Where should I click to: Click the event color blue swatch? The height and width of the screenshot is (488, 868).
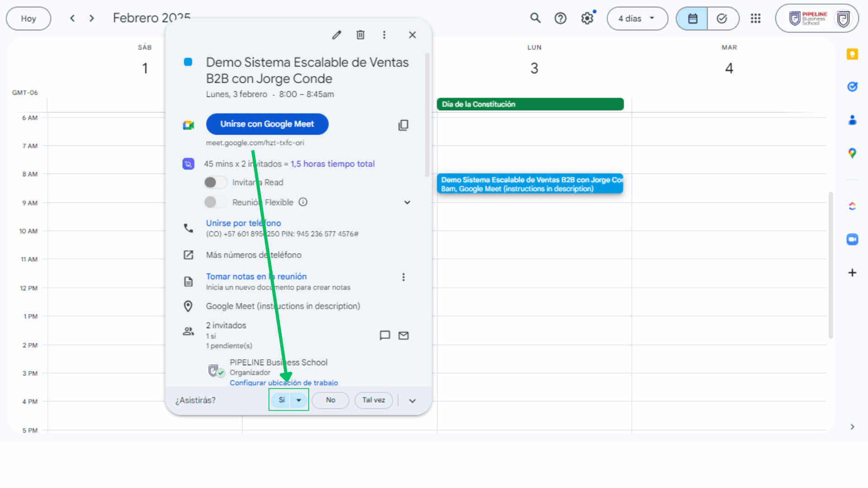188,62
